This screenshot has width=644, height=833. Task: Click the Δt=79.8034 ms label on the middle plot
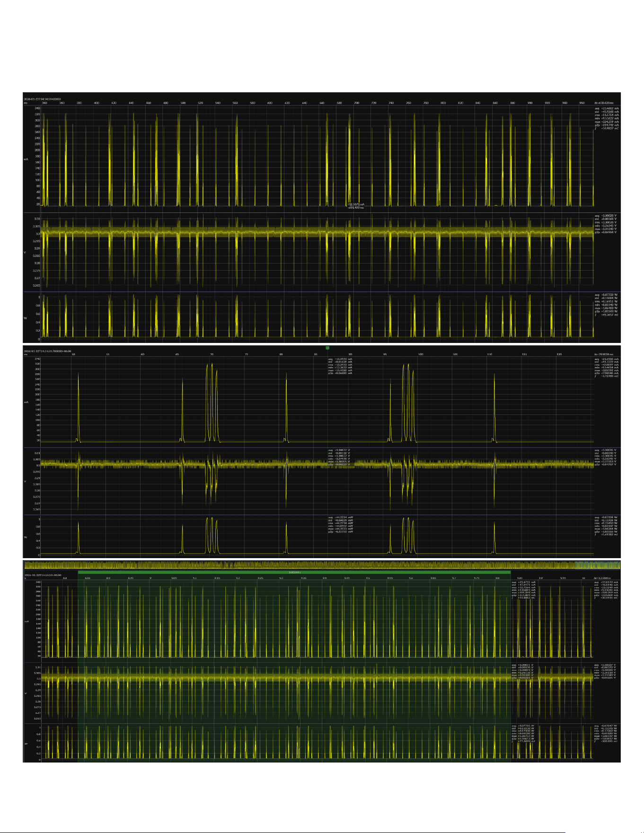[604, 354]
